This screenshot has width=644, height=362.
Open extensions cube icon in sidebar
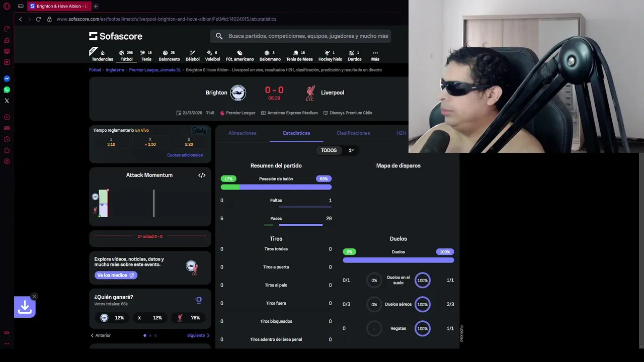[7, 150]
